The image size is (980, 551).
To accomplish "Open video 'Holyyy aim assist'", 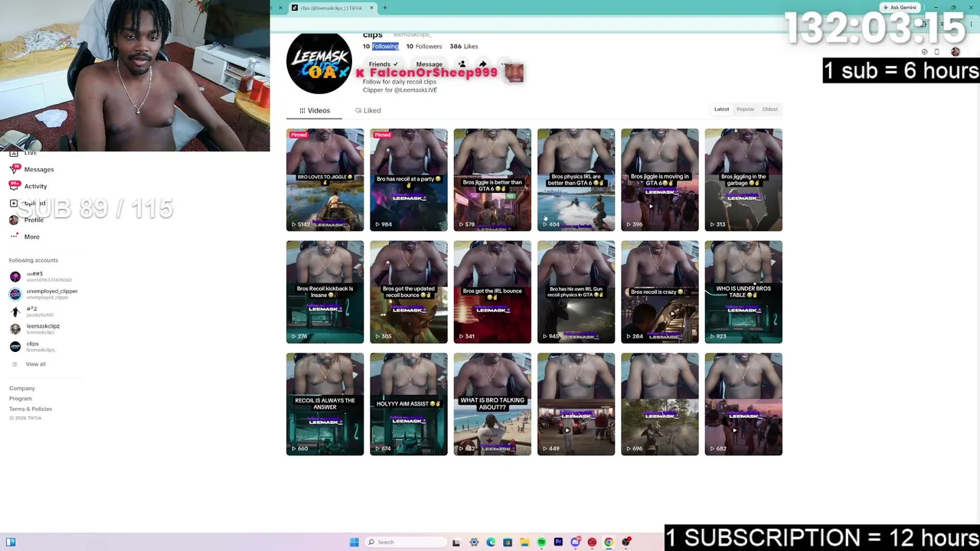I will point(409,404).
